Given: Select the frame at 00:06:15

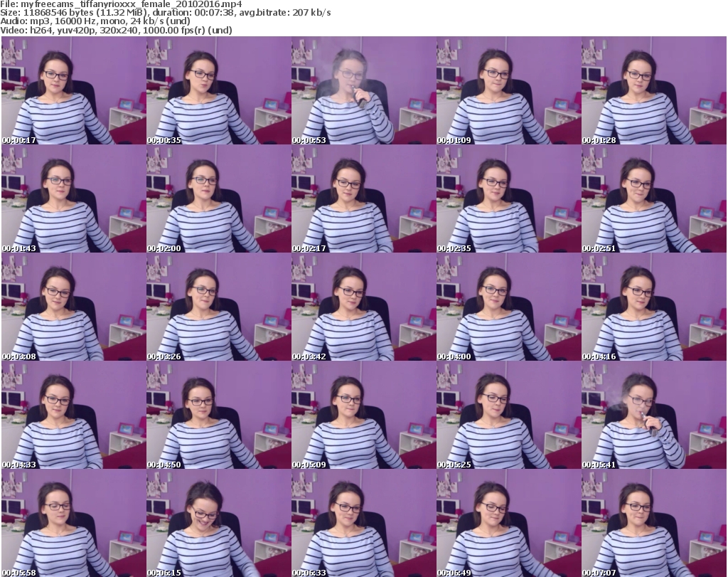Looking at the screenshot, I should pyautogui.click(x=219, y=523).
